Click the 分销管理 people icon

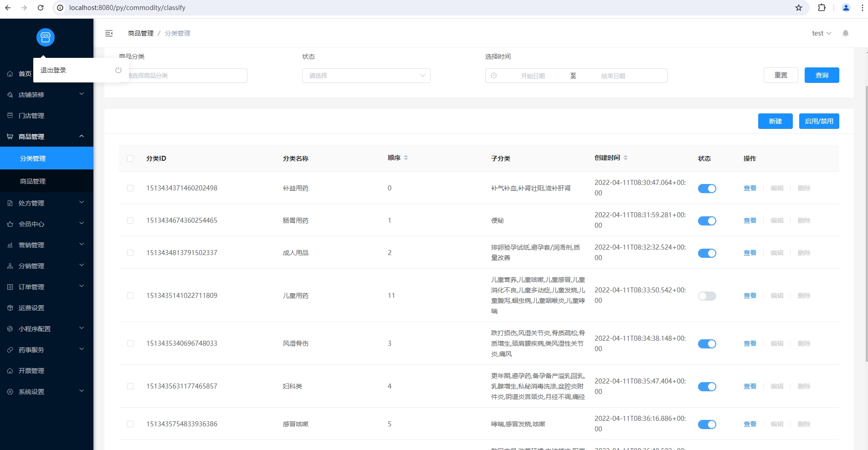(x=10, y=266)
